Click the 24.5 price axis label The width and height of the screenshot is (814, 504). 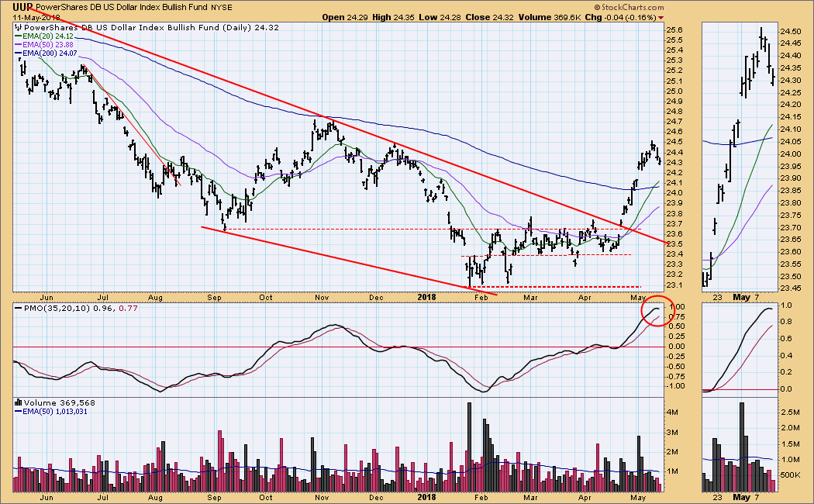[x=674, y=142]
